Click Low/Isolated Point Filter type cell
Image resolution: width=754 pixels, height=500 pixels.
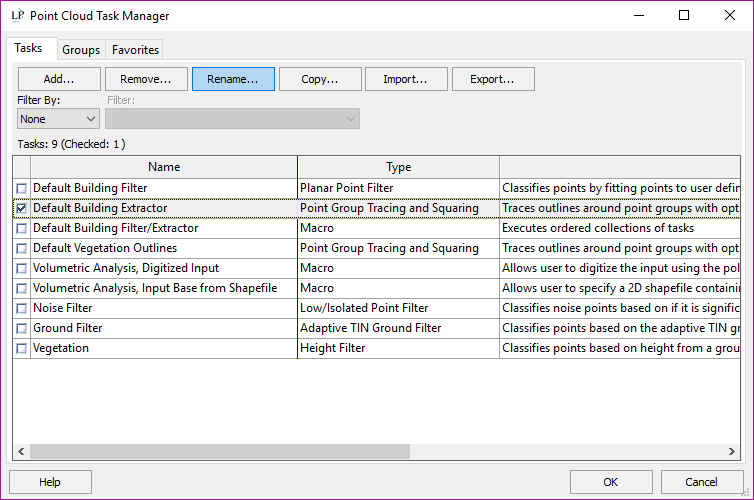399,308
